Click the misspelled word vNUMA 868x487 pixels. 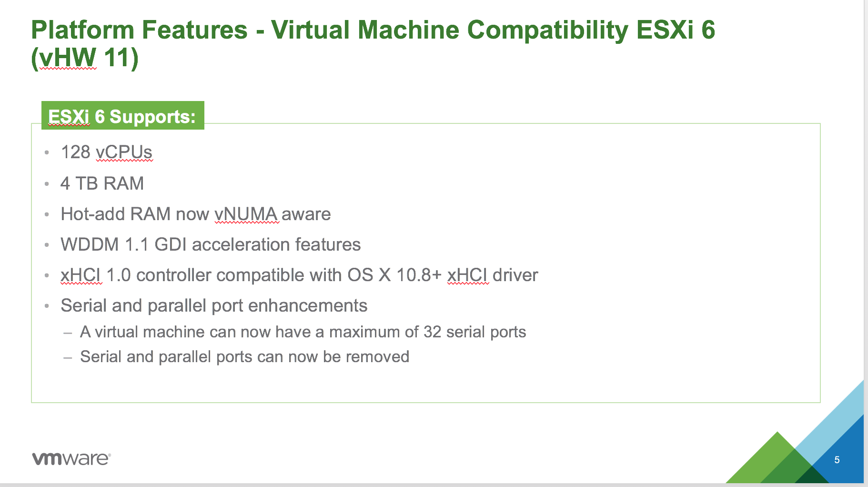point(246,214)
